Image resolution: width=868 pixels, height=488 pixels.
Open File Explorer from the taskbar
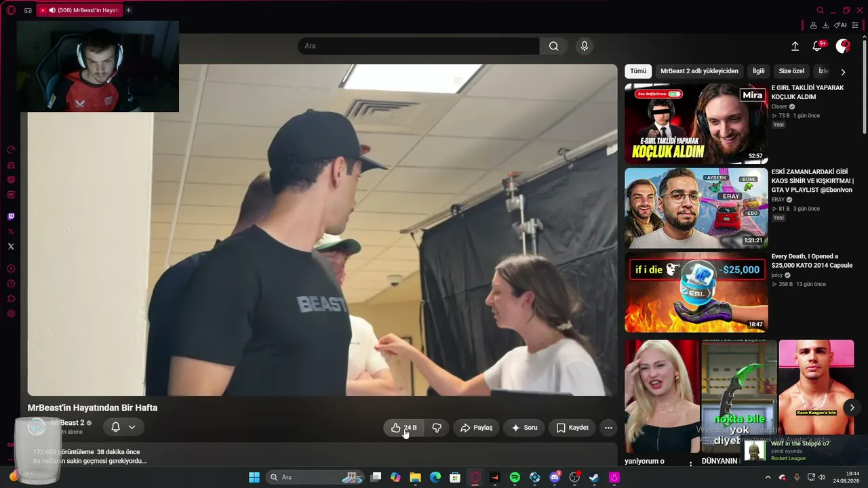415,477
